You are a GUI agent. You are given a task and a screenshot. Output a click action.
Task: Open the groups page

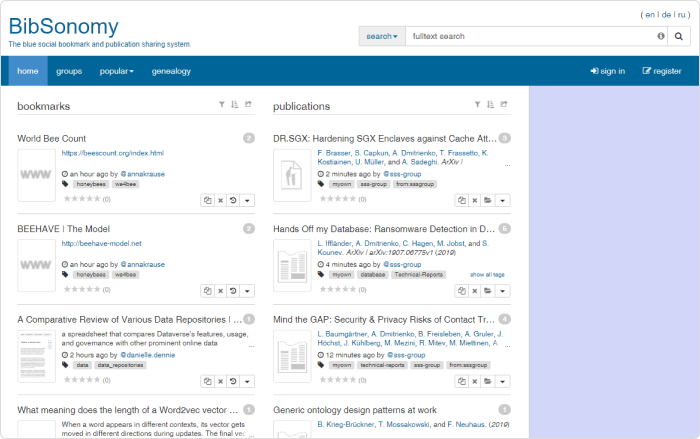pyautogui.click(x=69, y=71)
